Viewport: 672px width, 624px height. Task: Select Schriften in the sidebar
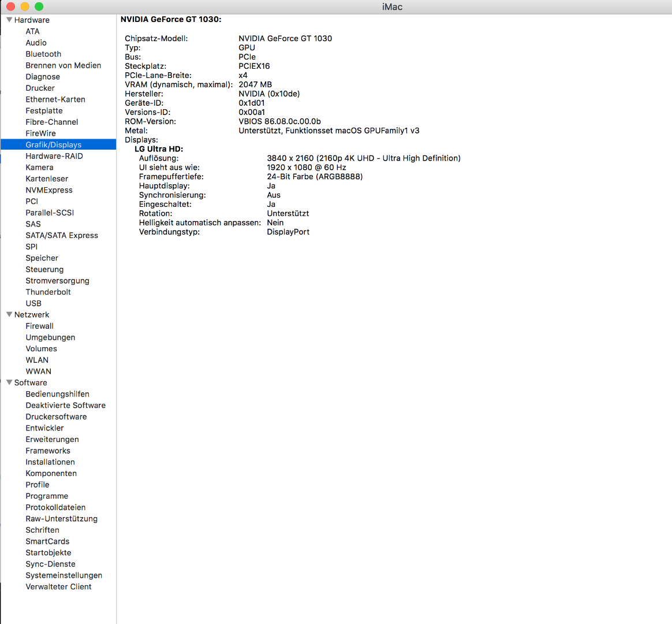(42, 530)
